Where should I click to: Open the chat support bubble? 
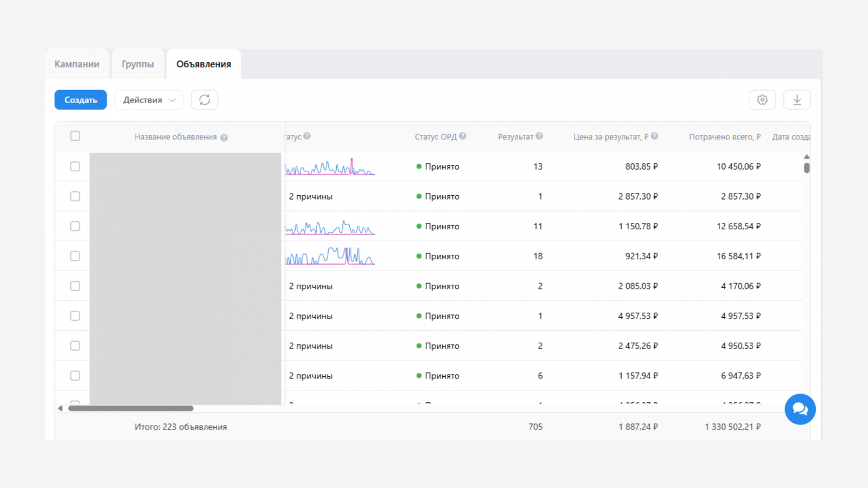tap(800, 409)
